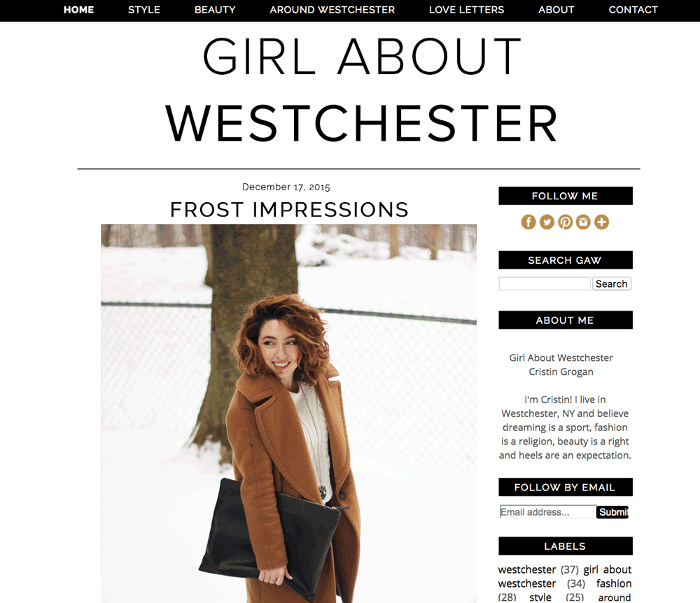700x603 pixels.
Task: Open the ABOUT page link
Action: [x=556, y=10]
